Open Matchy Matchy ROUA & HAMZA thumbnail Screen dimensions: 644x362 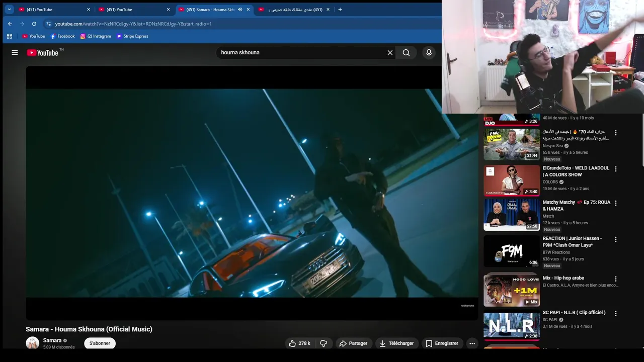pos(512,215)
